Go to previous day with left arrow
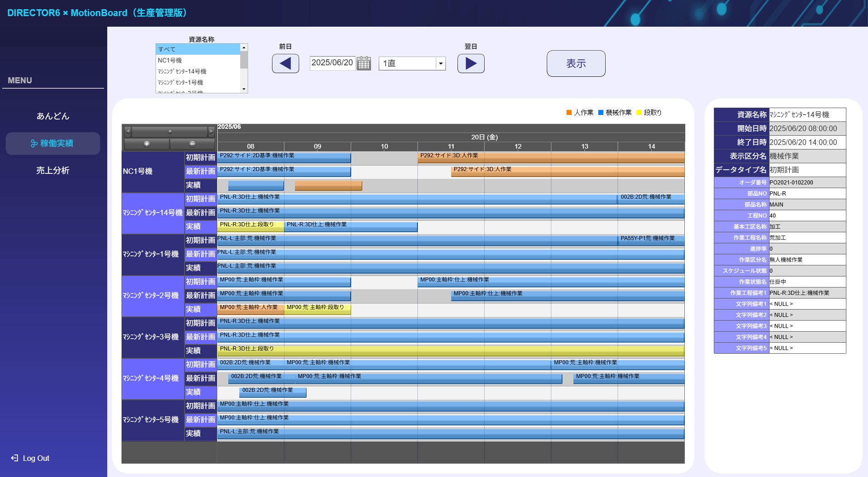The image size is (868, 477). tap(285, 63)
